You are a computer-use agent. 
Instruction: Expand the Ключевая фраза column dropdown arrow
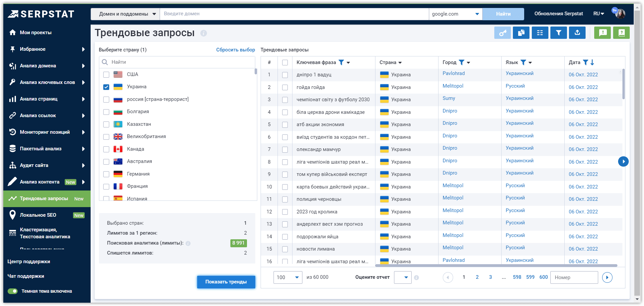click(348, 63)
